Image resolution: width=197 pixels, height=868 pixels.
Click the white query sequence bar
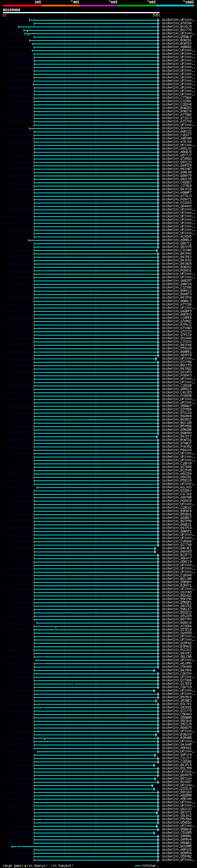81,12
